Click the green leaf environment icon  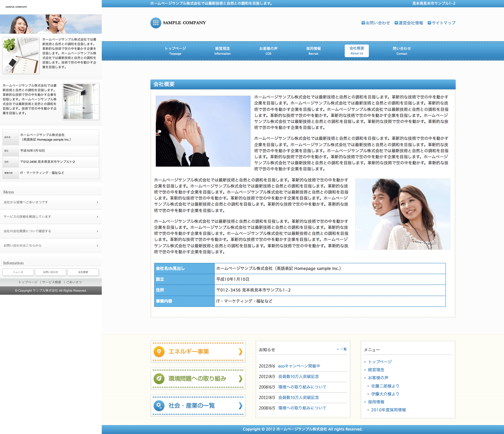coord(159,378)
